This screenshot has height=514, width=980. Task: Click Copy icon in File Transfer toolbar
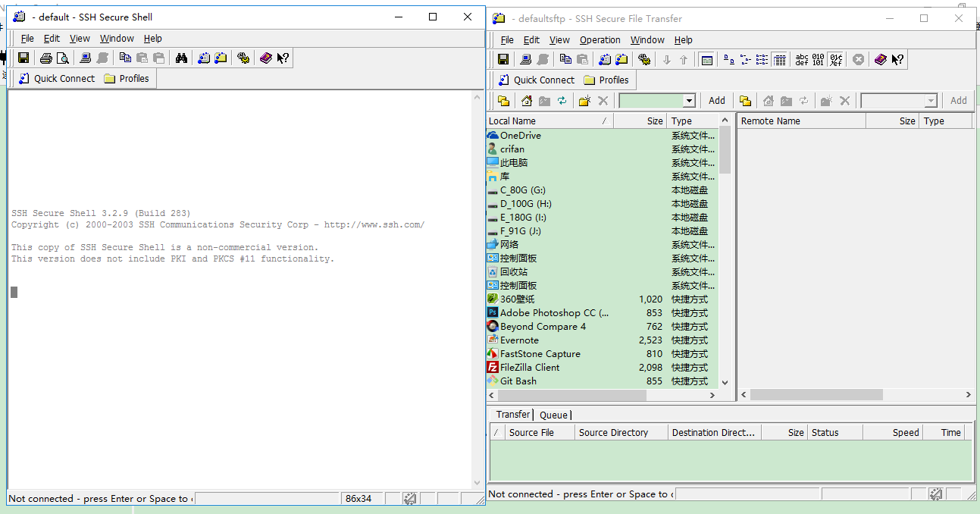pyautogui.click(x=565, y=59)
